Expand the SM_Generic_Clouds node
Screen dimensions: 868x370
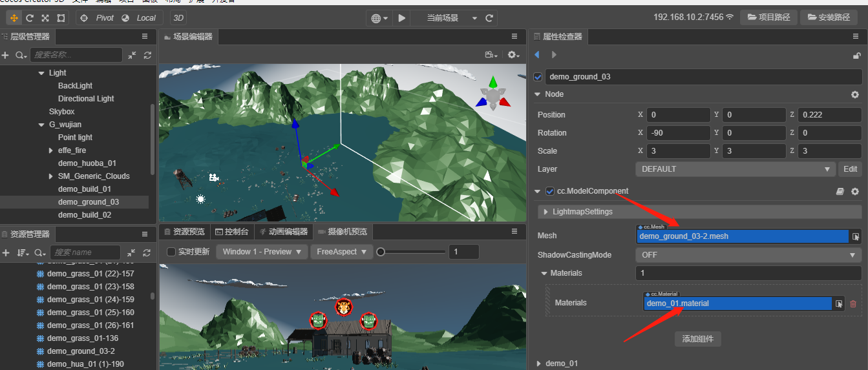[51, 176]
